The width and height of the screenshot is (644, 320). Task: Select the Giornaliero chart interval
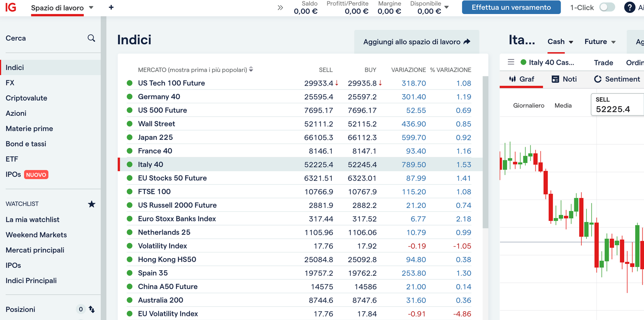click(528, 105)
